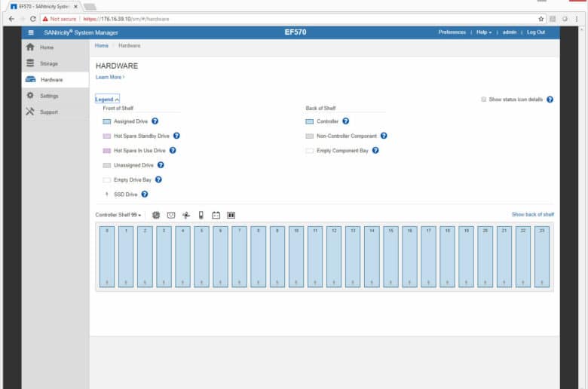
Task: Click the shelf temperature sensor icon
Action: tap(201, 215)
